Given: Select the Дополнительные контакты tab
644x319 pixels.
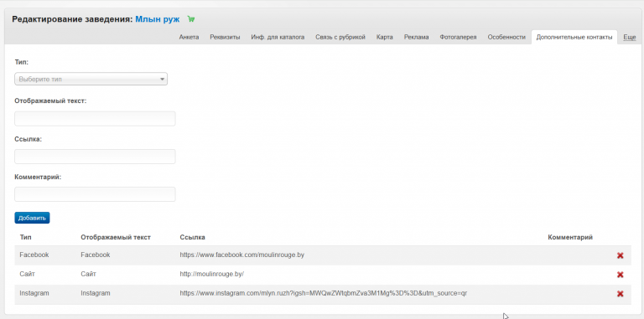Looking at the screenshot, I should click(574, 37).
